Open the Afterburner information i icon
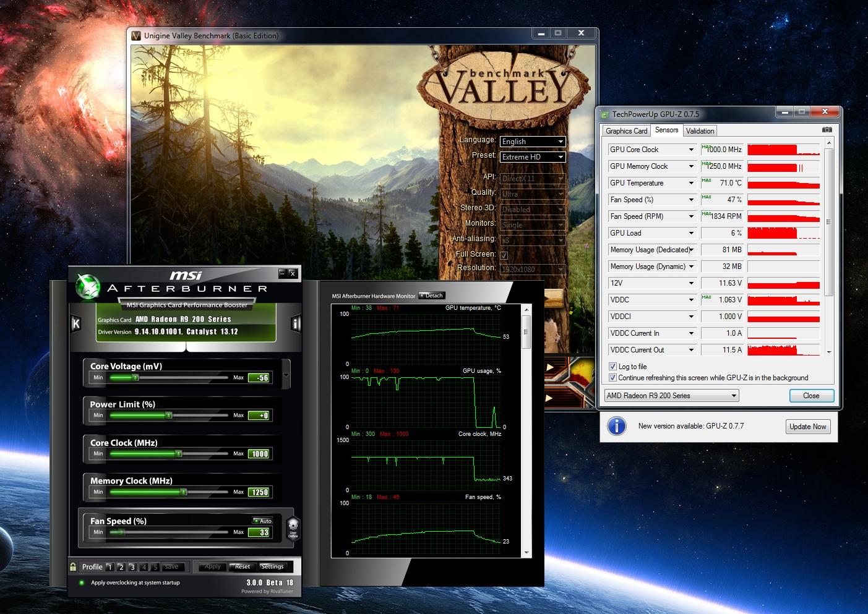 pos(296,324)
